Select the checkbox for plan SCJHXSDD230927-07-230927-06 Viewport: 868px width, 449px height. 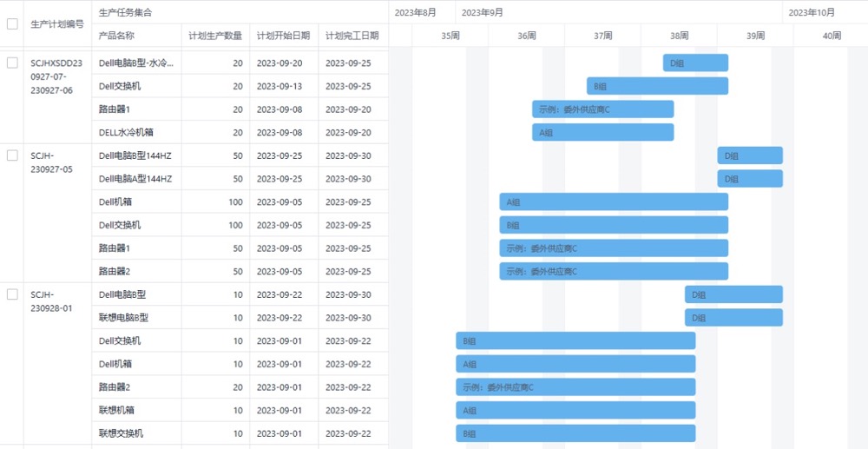12,63
